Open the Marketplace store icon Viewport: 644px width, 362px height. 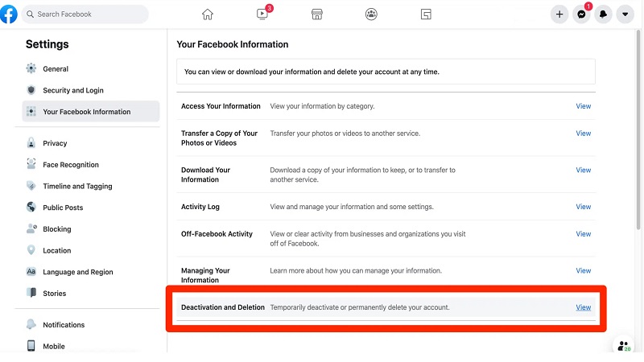[x=316, y=14]
